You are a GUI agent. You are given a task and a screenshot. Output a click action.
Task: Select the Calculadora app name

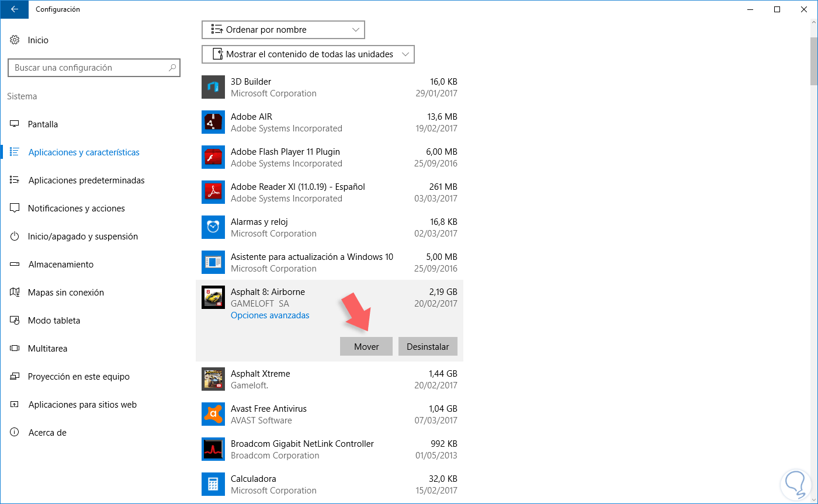click(x=254, y=479)
